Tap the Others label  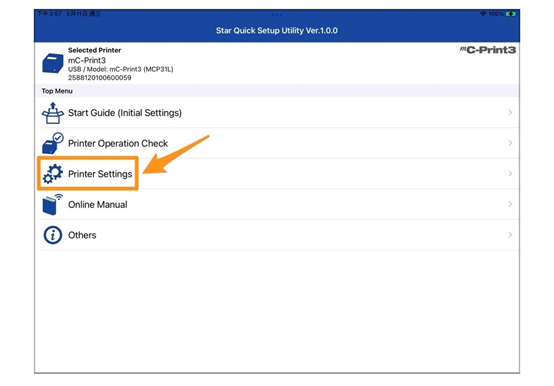(x=82, y=235)
